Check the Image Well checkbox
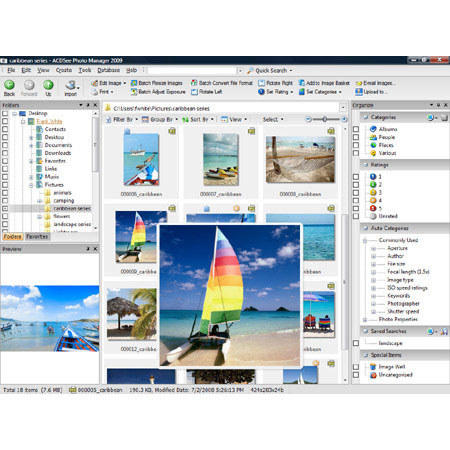 356,367
